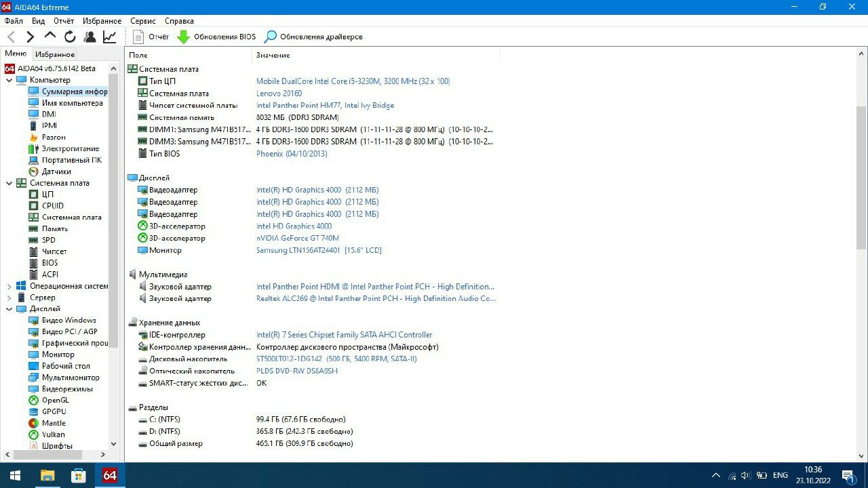
Task: Select the ЦП tree item
Action: (41, 195)
